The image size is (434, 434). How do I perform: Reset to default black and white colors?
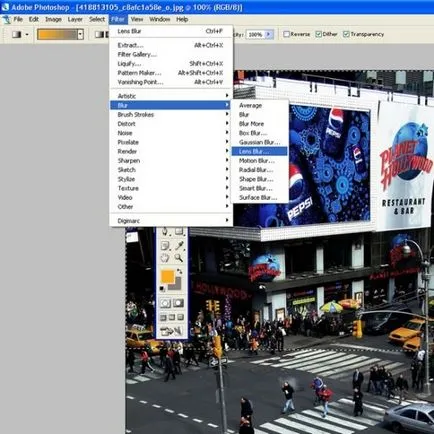162,288
